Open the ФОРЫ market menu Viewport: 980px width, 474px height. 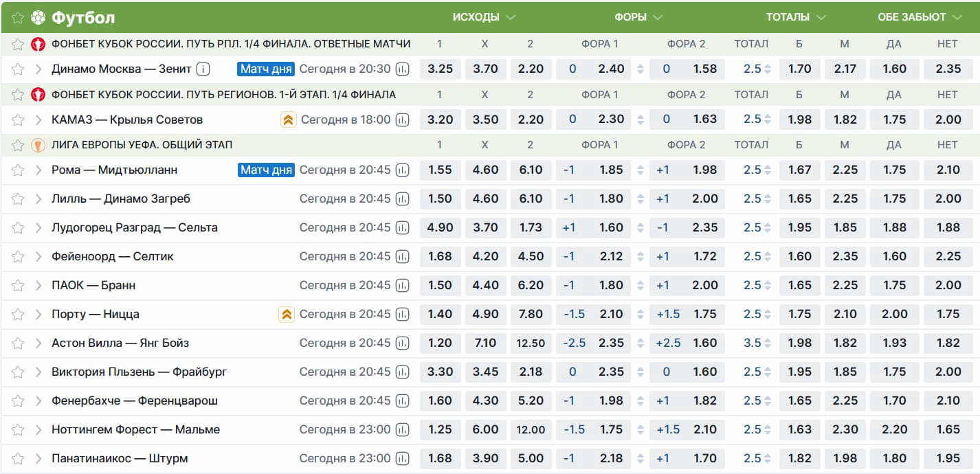point(638,17)
